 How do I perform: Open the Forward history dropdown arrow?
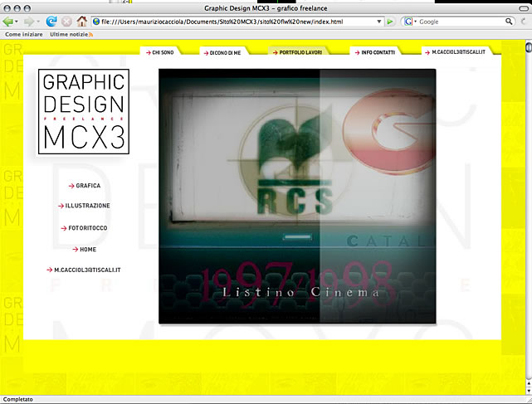[38, 22]
